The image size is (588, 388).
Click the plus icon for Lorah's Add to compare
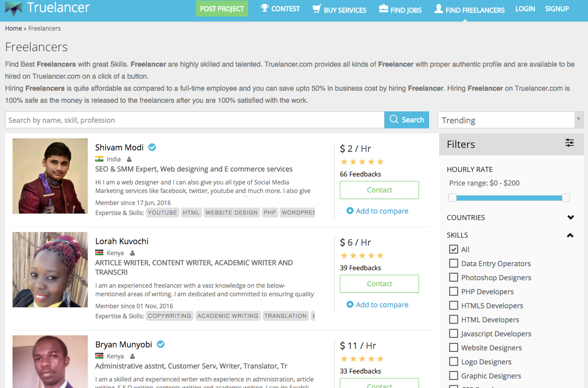pyautogui.click(x=350, y=304)
